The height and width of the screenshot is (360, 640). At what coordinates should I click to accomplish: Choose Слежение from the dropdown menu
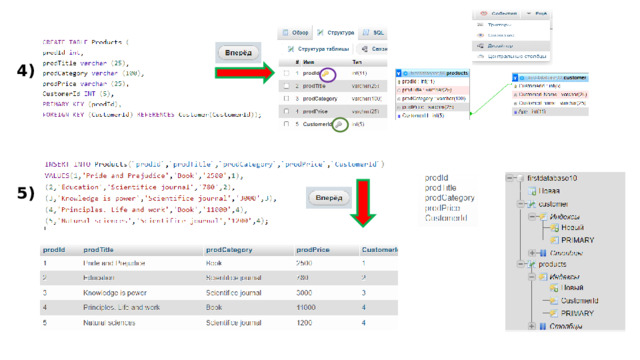coord(511,36)
